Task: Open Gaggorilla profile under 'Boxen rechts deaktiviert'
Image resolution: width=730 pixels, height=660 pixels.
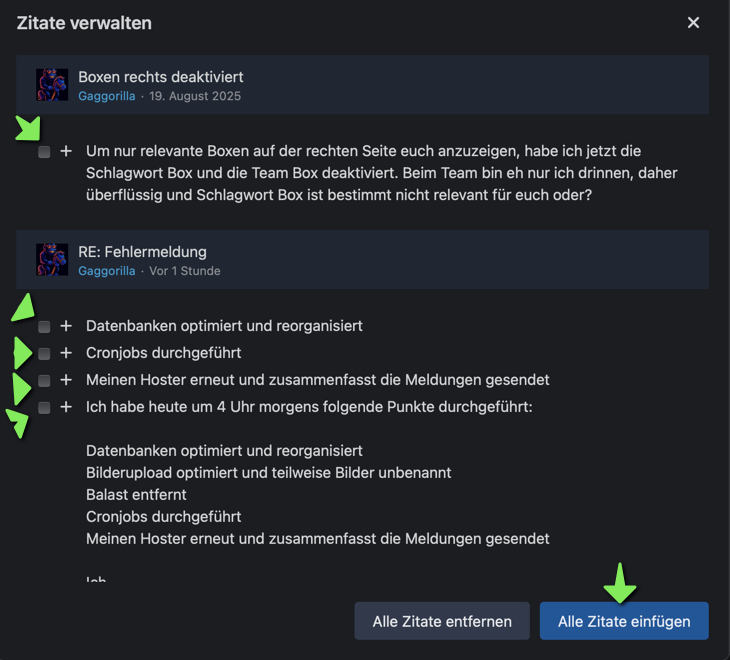Action: pos(106,96)
